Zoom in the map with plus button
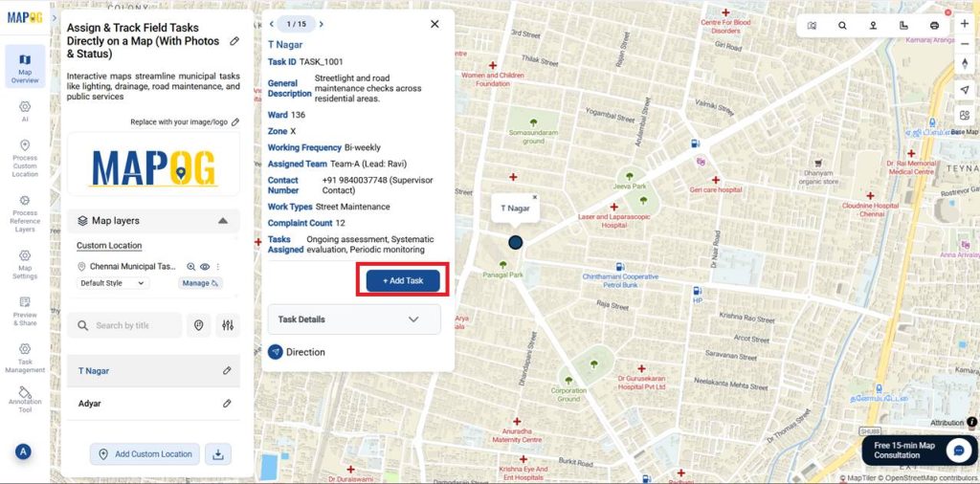The width and height of the screenshot is (980, 484). 965,24
